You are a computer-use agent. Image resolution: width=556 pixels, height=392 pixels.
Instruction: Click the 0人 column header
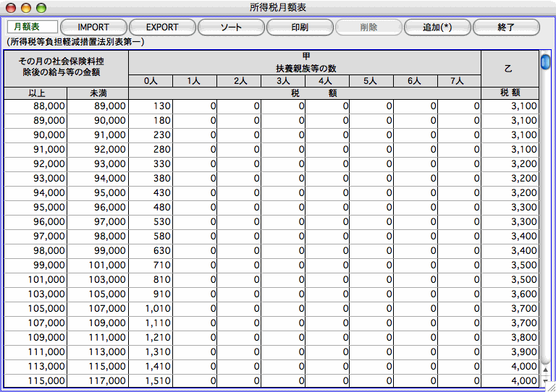click(151, 81)
